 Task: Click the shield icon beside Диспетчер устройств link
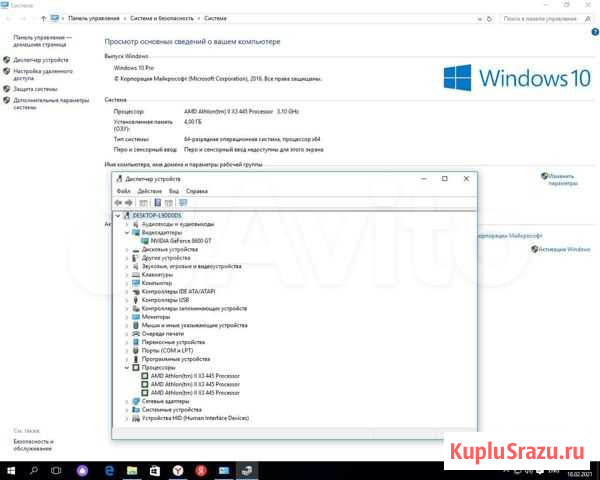click(x=7, y=60)
